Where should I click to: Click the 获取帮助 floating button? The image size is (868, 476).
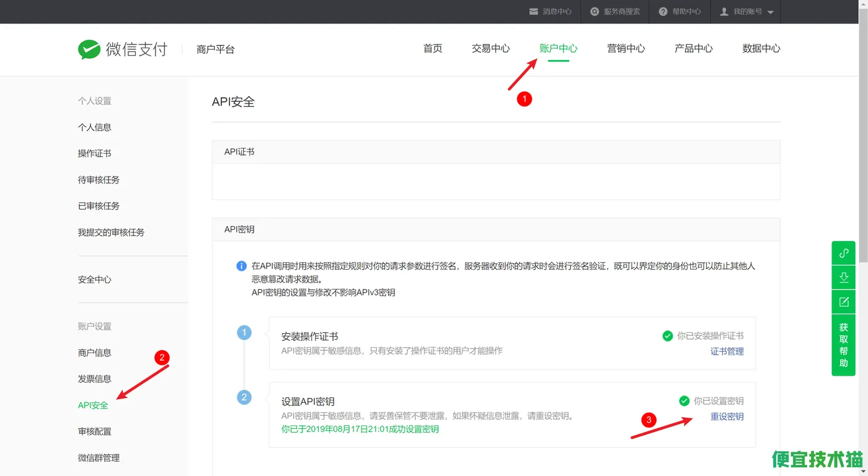(x=844, y=345)
